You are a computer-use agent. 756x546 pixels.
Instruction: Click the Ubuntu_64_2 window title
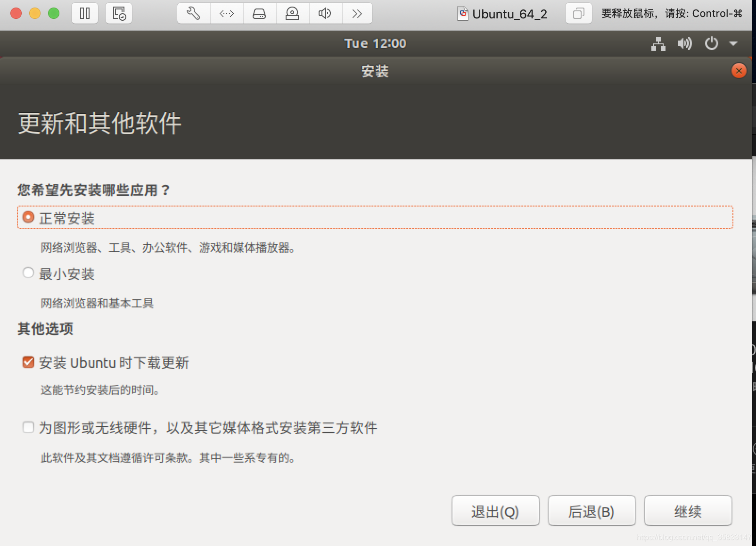point(509,14)
